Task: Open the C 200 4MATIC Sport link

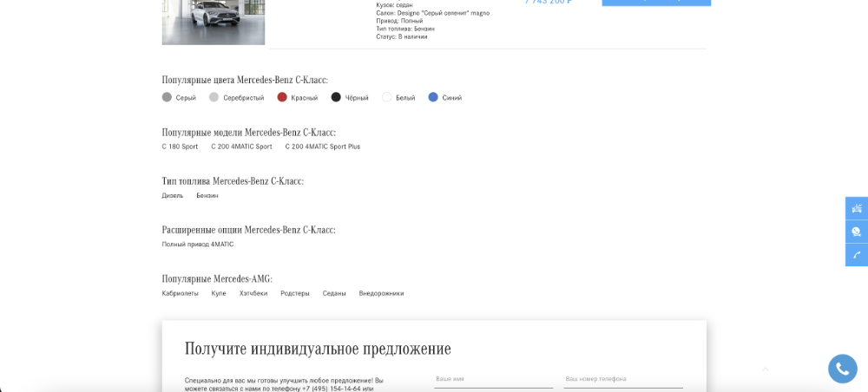Action: 241,147
